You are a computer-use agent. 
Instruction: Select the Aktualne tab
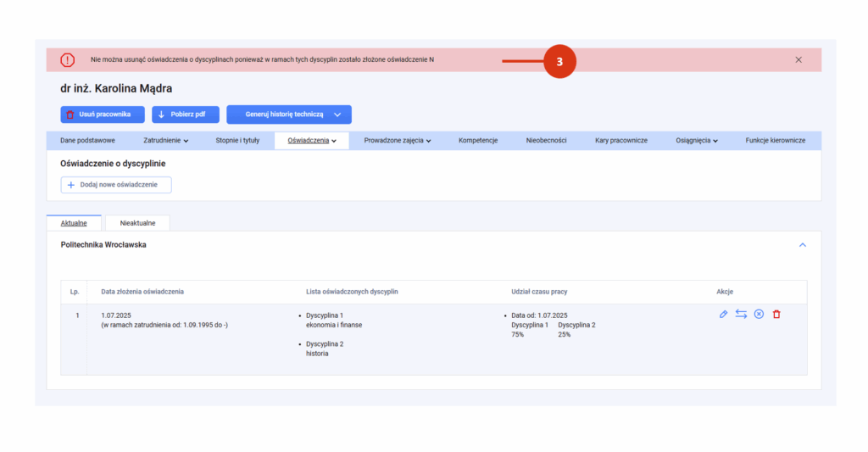point(74,223)
